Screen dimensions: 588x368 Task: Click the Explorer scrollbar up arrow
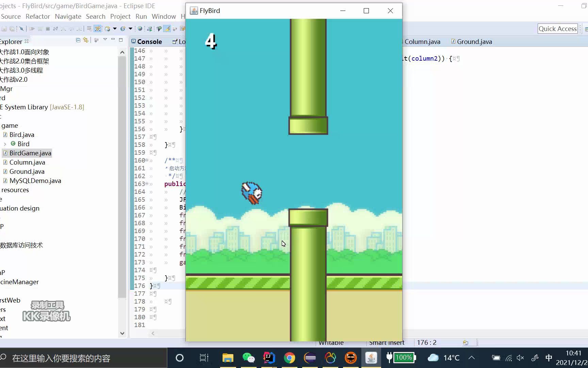122,52
